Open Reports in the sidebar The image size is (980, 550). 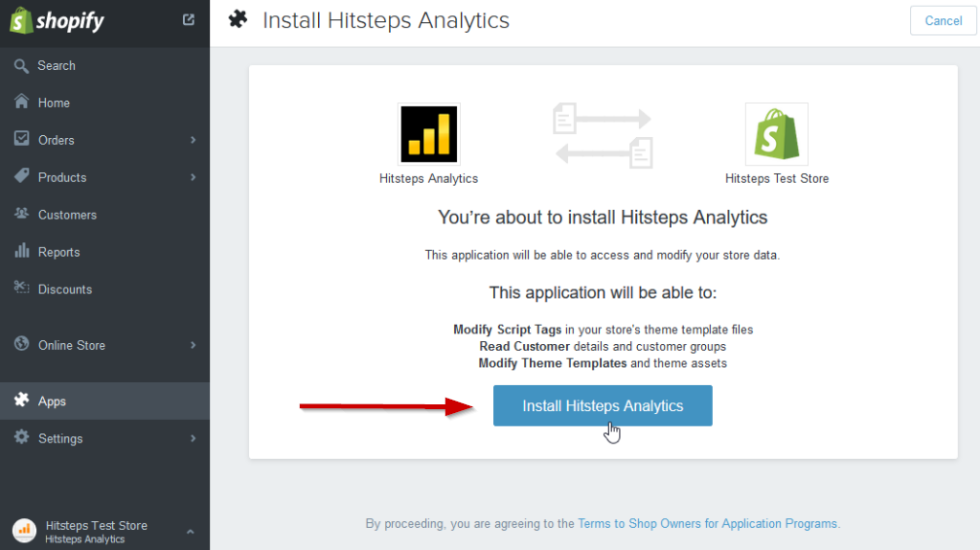pyautogui.click(x=105, y=252)
